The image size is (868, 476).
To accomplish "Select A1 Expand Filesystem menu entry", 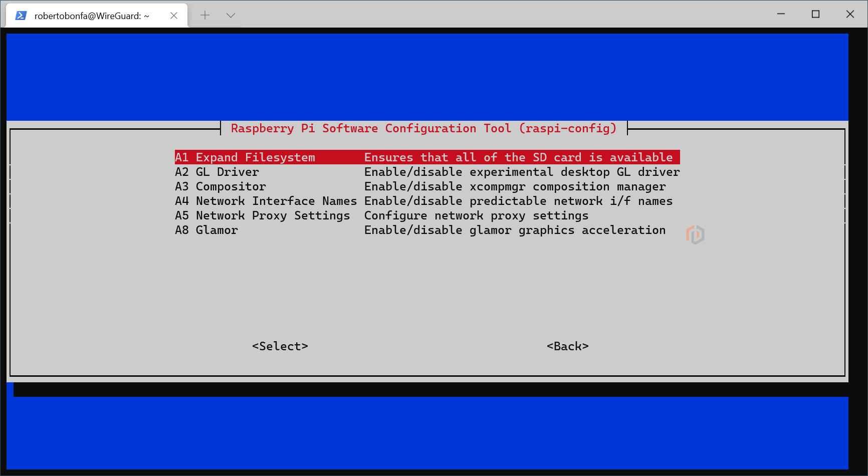I will (x=427, y=157).
